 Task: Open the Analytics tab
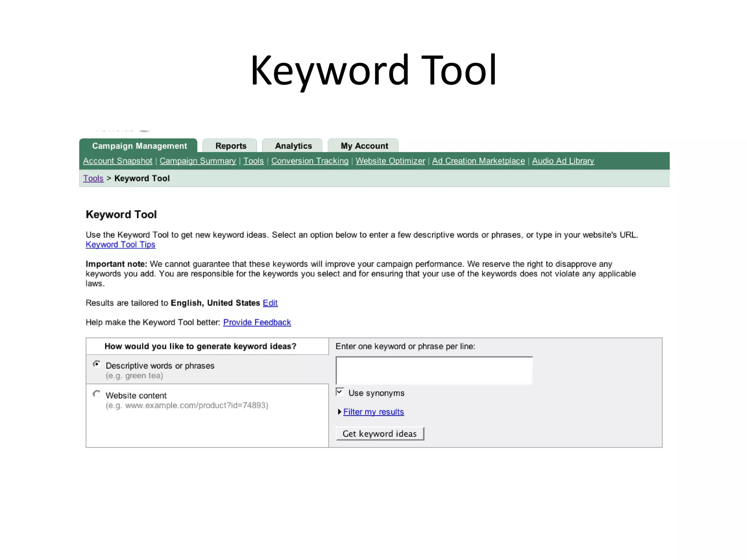pyautogui.click(x=293, y=146)
